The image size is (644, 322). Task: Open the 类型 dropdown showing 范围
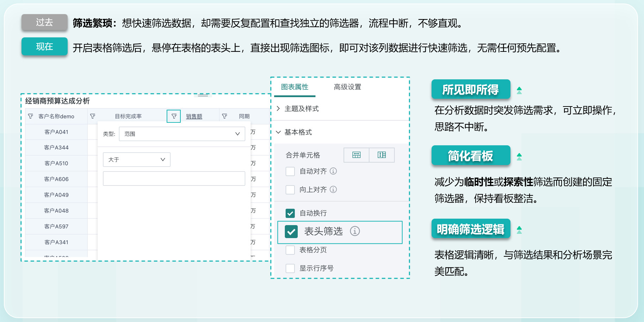[x=182, y=134]
